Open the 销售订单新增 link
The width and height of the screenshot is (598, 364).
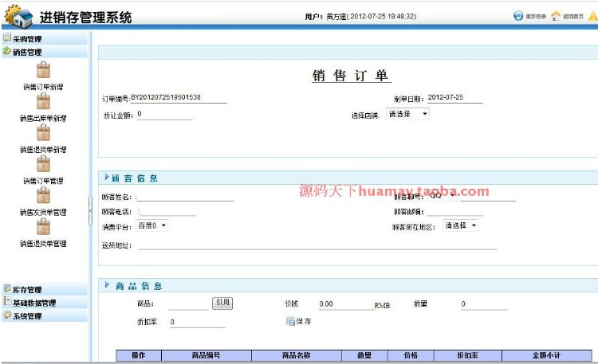(x=43, y=87)
